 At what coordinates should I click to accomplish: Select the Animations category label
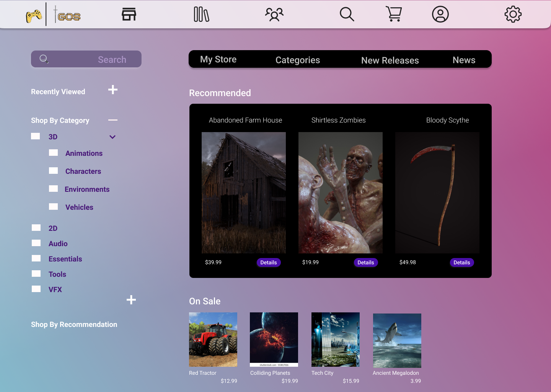coord(84,153)
